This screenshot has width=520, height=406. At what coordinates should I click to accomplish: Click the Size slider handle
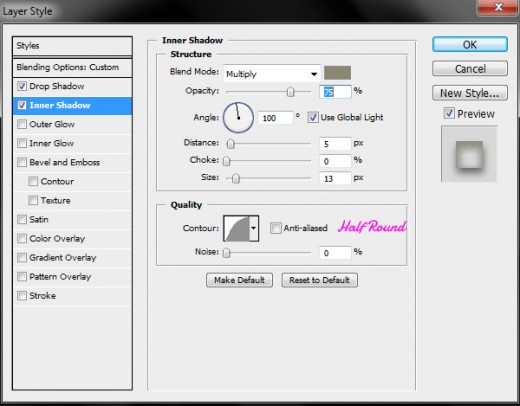tap(236, 179)
